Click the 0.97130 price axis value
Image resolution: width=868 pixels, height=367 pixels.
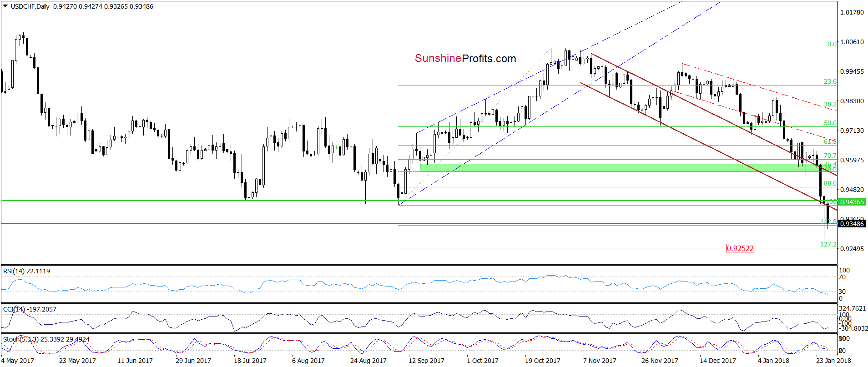(852, 131)
